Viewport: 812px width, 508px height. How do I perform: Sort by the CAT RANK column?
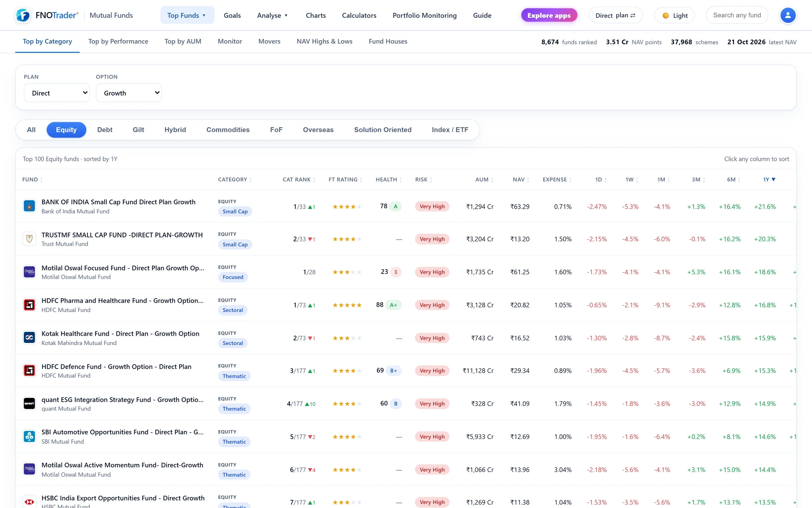[299, 179]
